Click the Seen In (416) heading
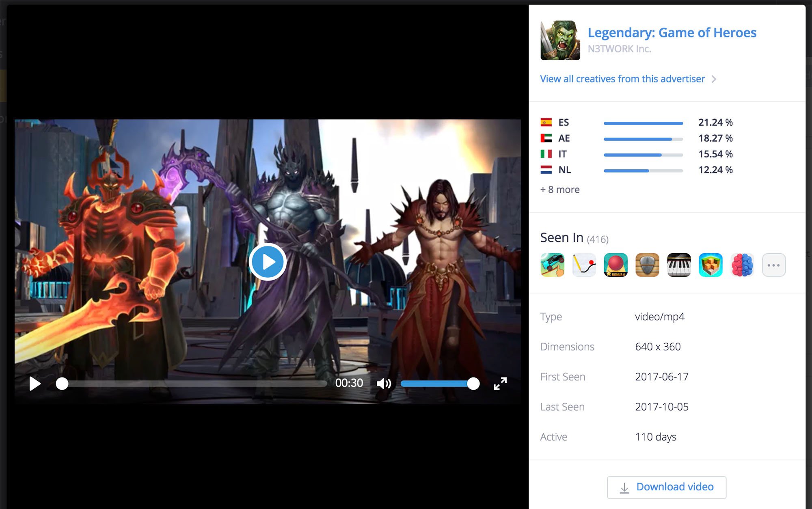 point(574,237)
